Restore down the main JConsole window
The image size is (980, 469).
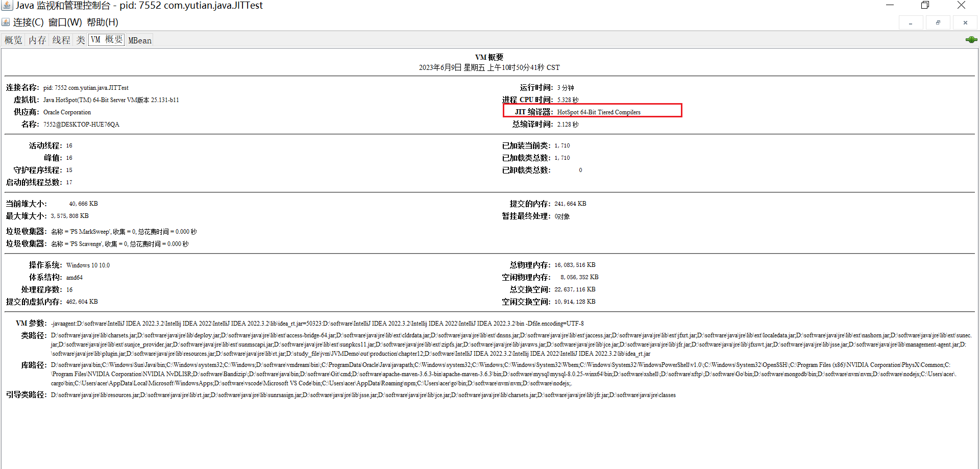(925, 5)
